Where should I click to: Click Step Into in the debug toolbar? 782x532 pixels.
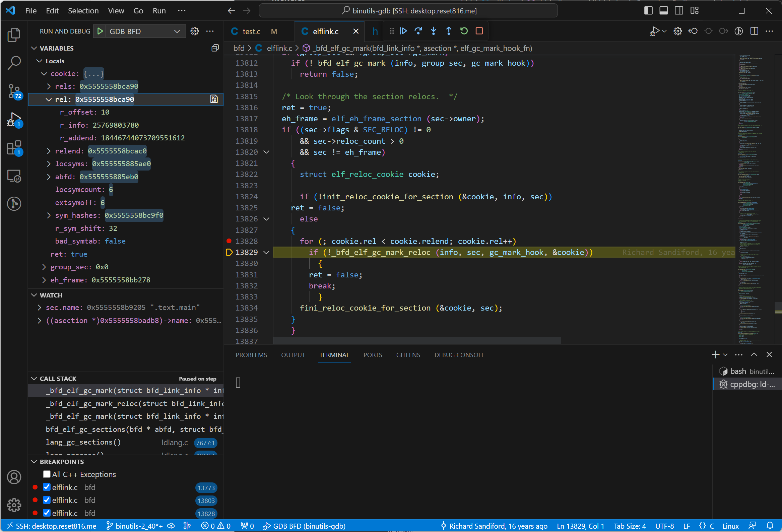click(x=434, y=31)
